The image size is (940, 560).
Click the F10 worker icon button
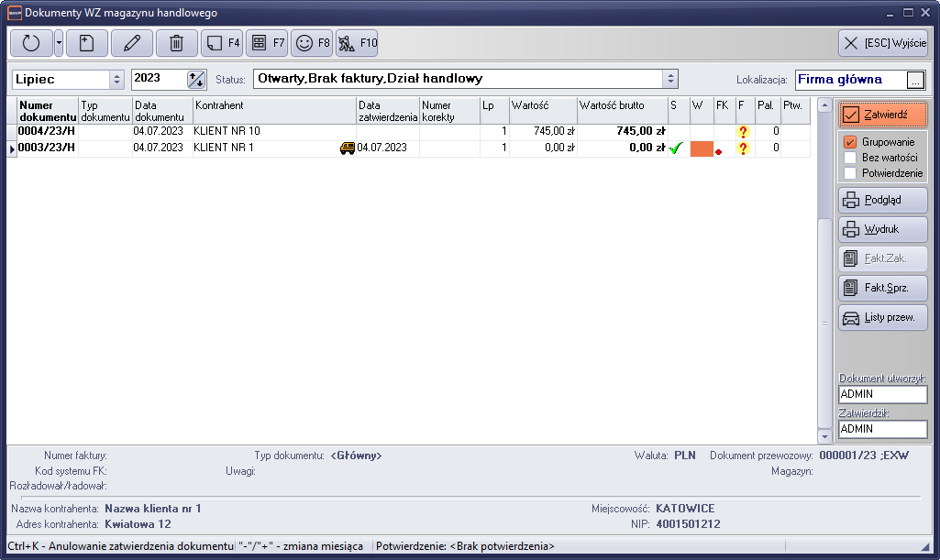pos(357,43)
